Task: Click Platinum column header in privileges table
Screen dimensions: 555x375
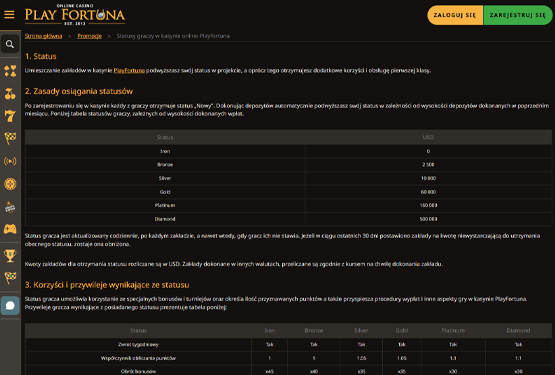Action: click(453, 330)
